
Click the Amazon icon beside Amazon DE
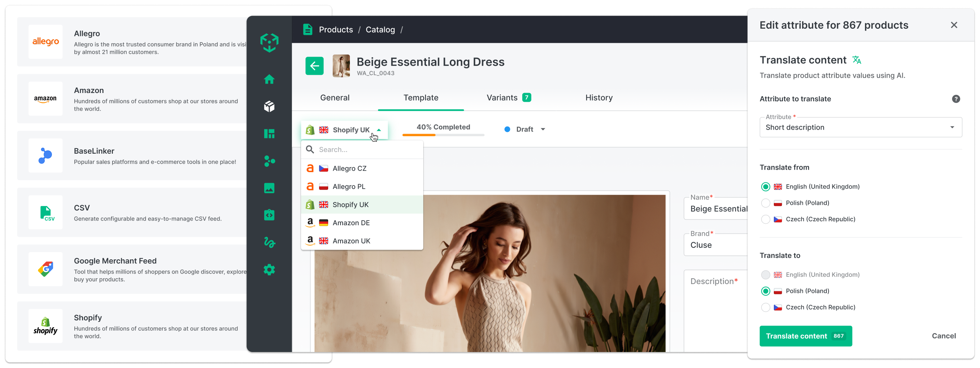pyautogui.click(x=310, y=222)
